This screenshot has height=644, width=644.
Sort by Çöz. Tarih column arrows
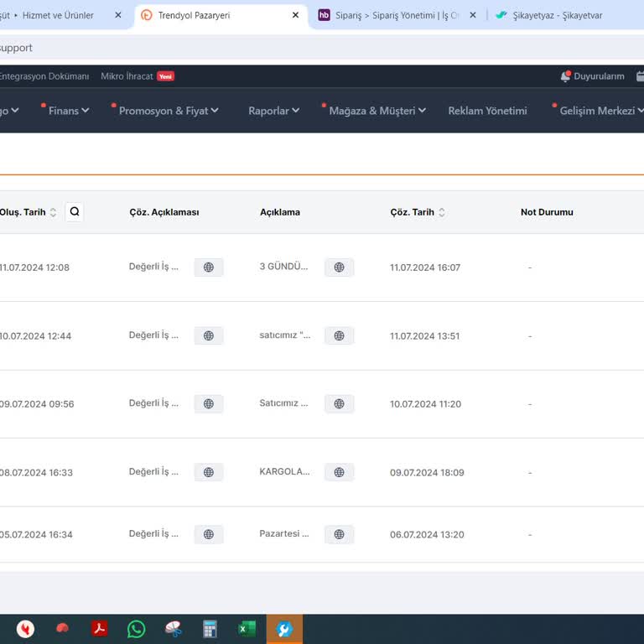tap(442, 213)
